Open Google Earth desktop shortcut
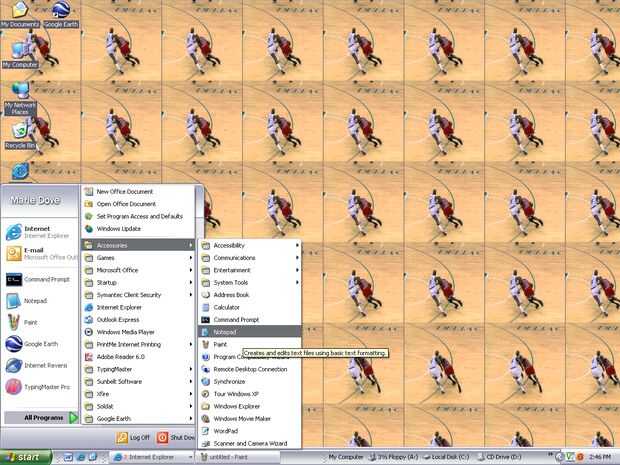 pyautogui.click(x=61, y=14)
